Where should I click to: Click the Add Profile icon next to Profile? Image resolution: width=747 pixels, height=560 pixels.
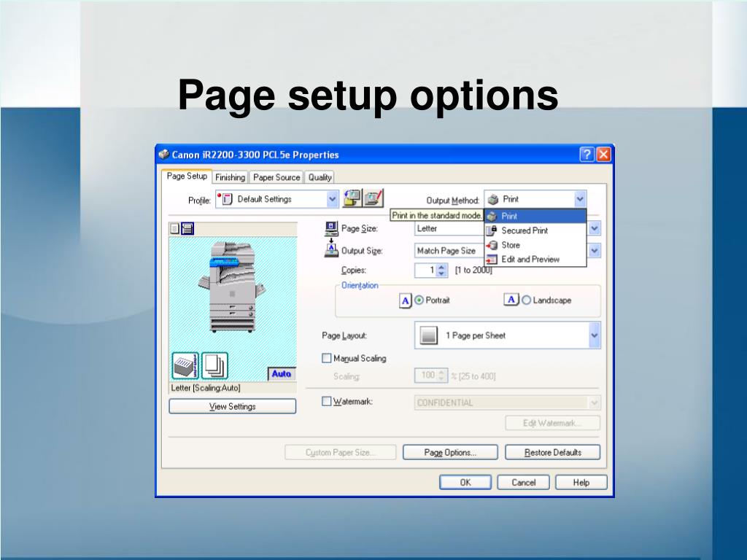352,198
